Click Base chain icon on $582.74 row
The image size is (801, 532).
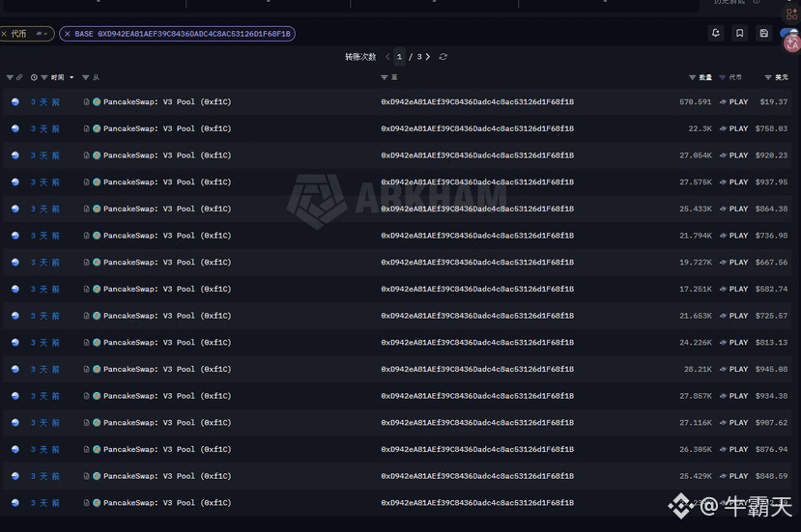click(15, 289)
